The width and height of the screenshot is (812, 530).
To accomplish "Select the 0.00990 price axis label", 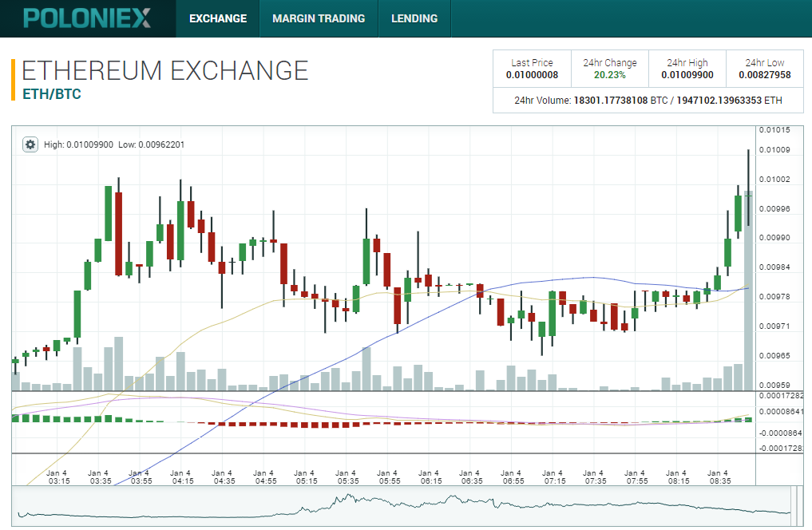I will point(774,238).
